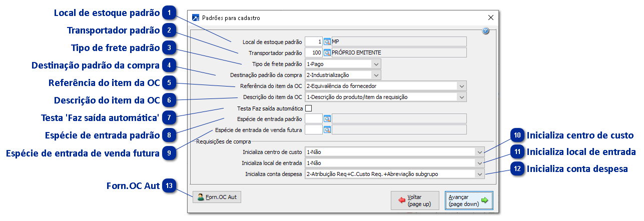Click the Forn.OC Aut button

[x=217, y=197]
